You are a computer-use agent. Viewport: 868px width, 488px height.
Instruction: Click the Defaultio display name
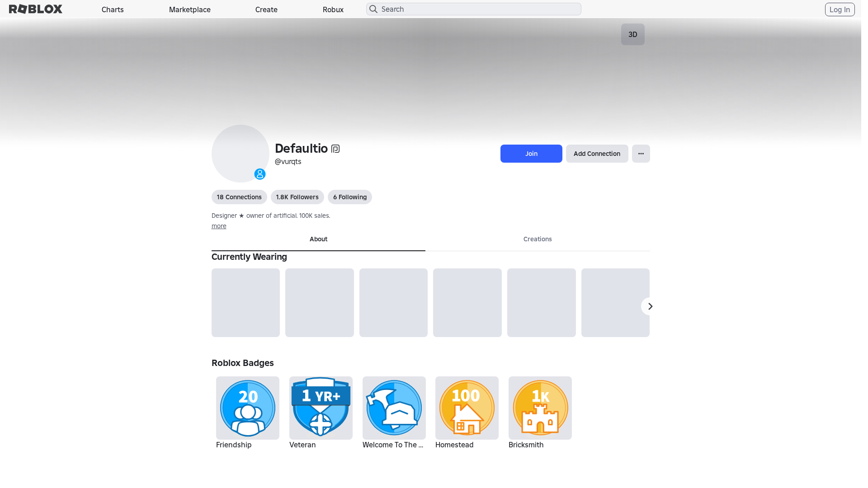click(301, 148)
